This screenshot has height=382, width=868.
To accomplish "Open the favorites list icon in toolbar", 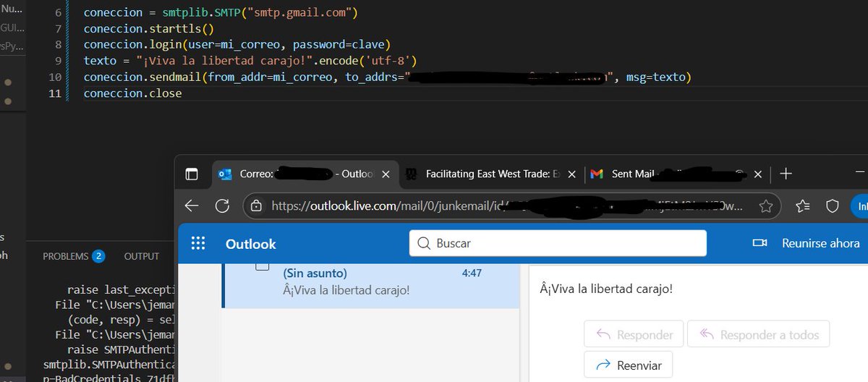I will pyautogui.click(x=802, y=206).
